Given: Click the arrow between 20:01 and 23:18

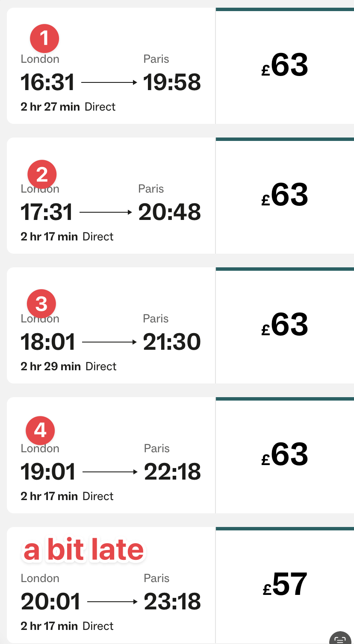Looking at the screenshot, I should click(x=112, y=602).
